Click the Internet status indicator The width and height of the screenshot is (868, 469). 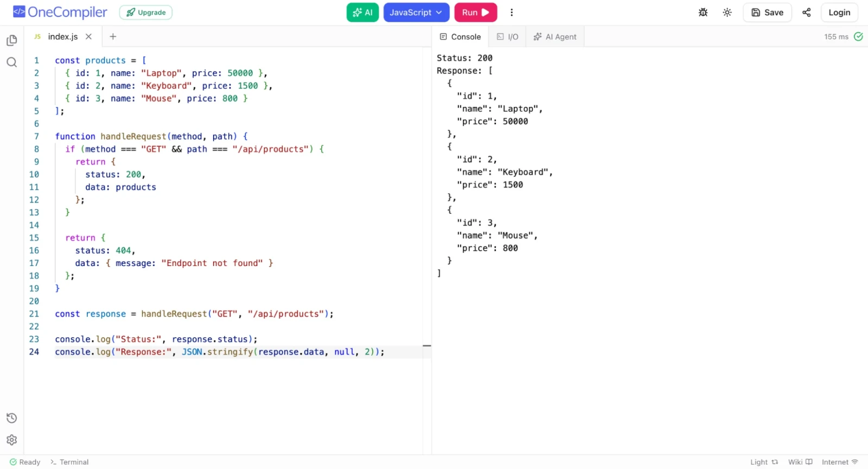pos(840,462)
